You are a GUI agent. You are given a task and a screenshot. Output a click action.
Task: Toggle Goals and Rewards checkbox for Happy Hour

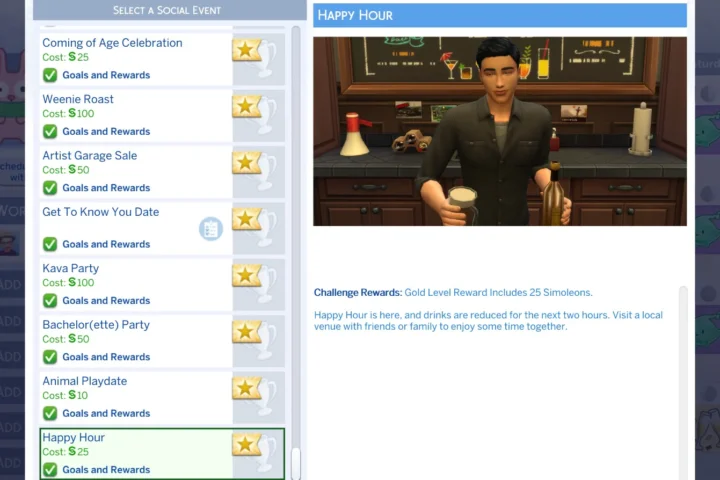(50, 469)
